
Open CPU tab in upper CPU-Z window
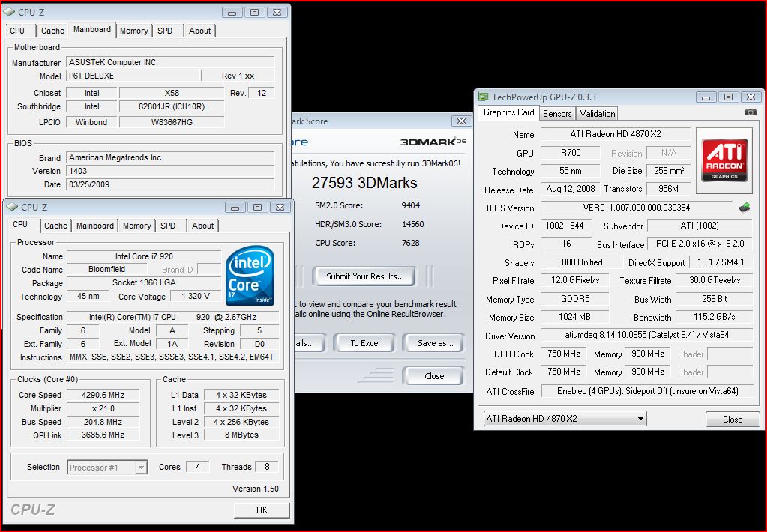[x=19, y=31]
